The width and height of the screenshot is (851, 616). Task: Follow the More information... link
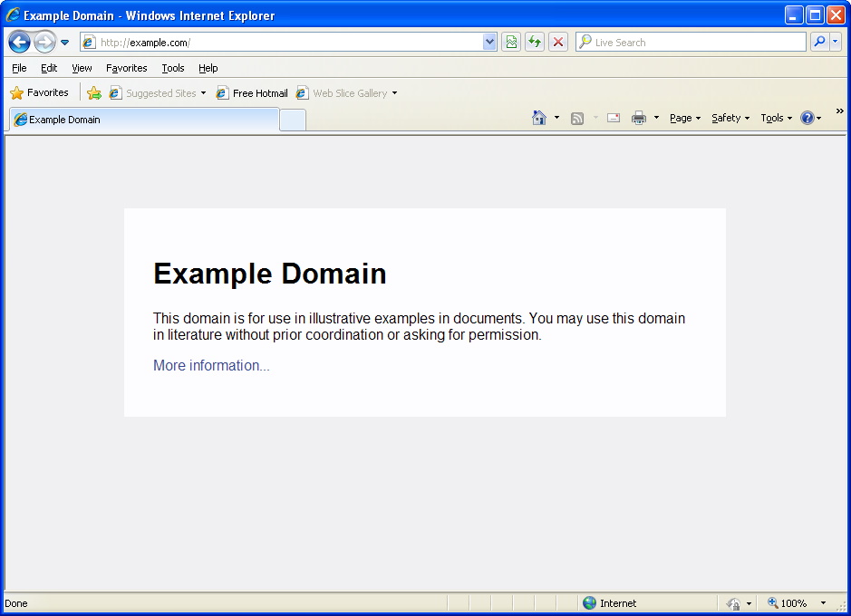point(211,365)
